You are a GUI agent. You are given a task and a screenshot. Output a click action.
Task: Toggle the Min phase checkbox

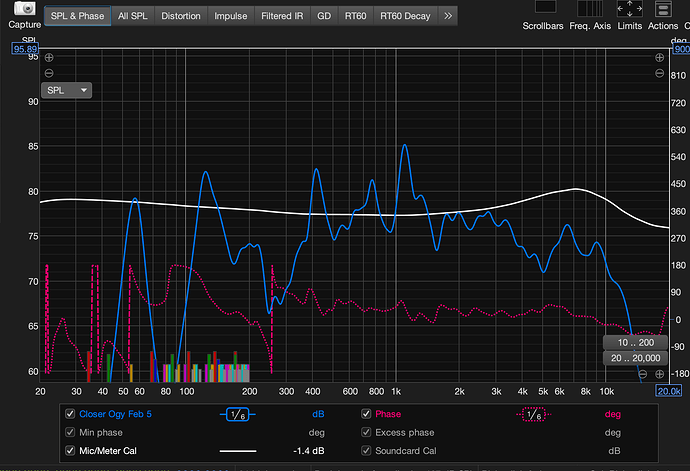[70, 432]
